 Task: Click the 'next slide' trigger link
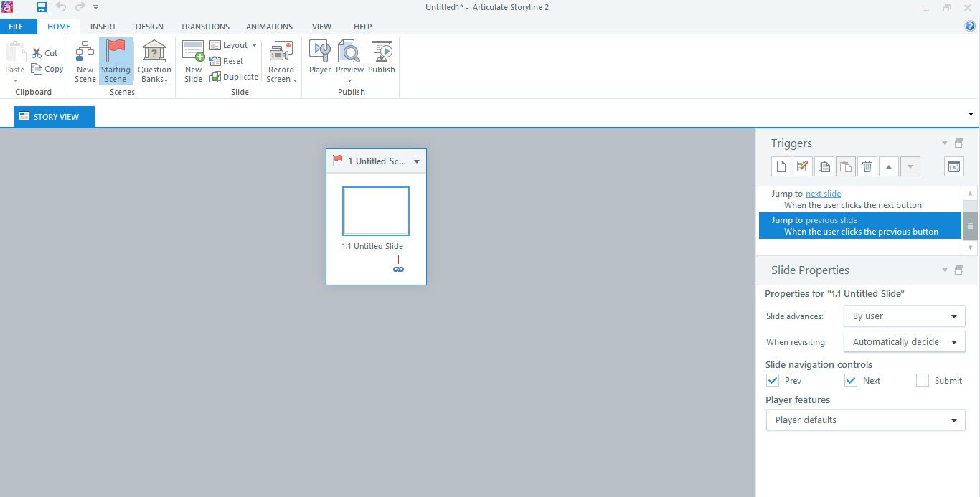(x=823, y=194)
